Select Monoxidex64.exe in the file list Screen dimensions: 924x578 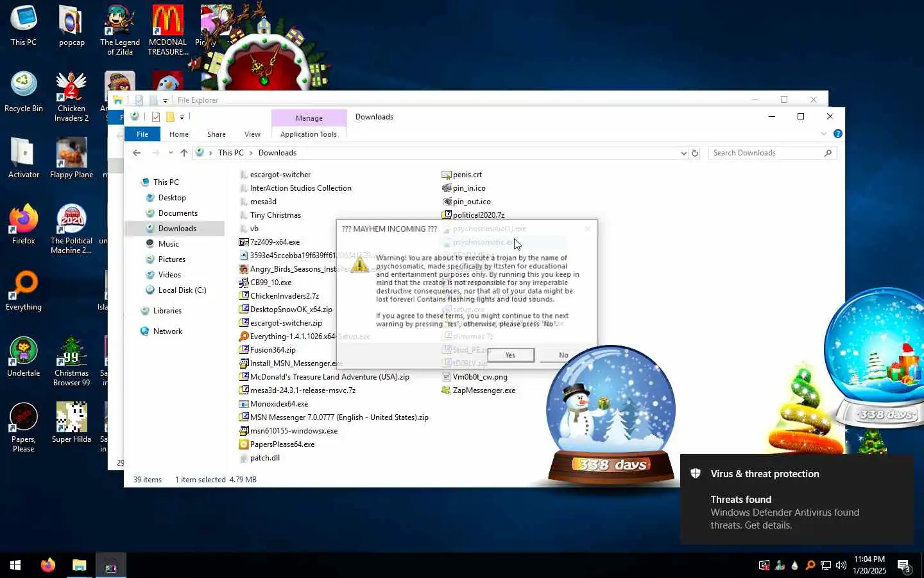tap(279, 404)
